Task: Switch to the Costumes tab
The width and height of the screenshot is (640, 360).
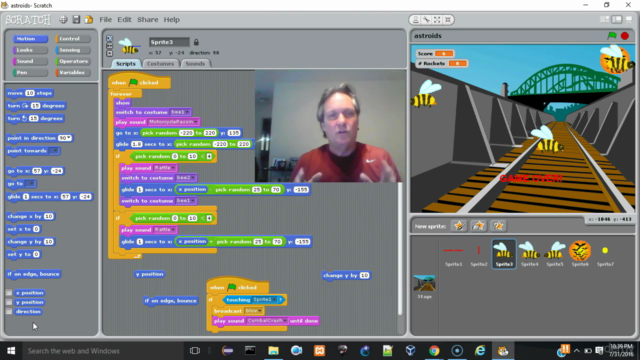Action: click(x=160, y=64)
